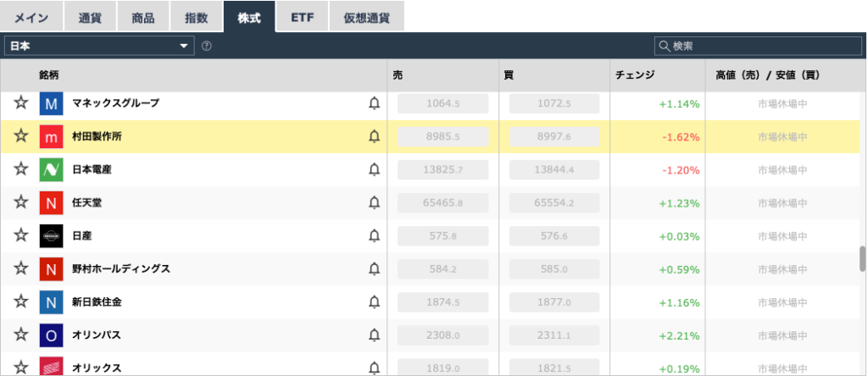Viewport: 868px width, 376px height.
Task: Open the 通貨 tab
Action: click(x=90, y=17)
